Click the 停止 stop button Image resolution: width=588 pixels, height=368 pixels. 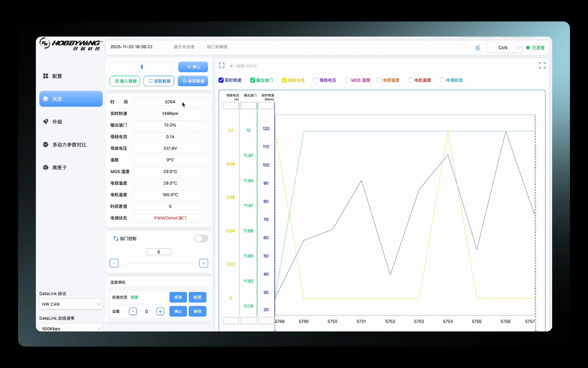(193, 67)
